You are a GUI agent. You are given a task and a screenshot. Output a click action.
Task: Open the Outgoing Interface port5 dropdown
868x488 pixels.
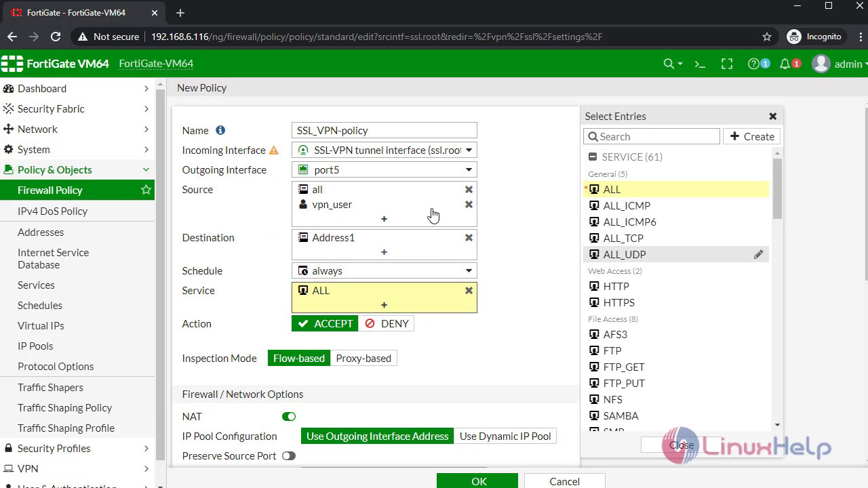click(x=384, y=170)
